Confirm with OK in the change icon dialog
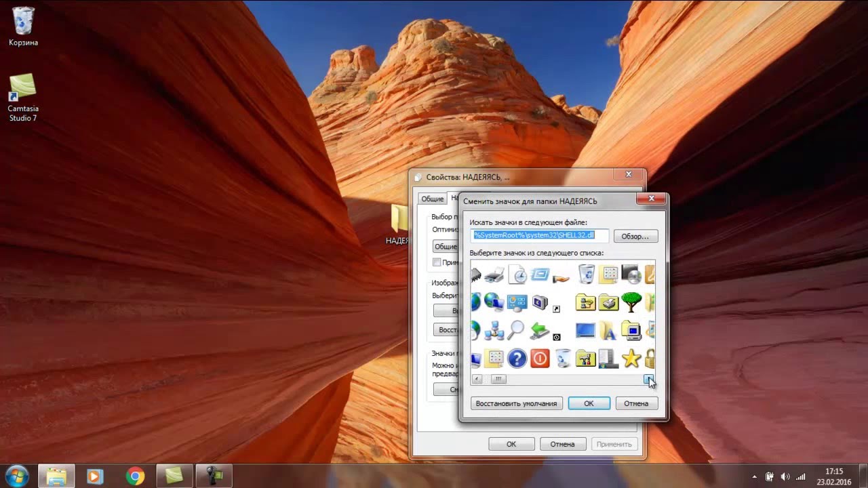Image resolution: width=868 pixels, height=488 pixels. click(589, 403)
